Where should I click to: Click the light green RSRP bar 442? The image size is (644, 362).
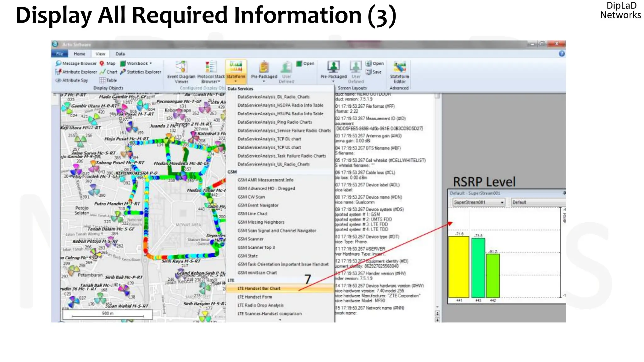[493, 276]
